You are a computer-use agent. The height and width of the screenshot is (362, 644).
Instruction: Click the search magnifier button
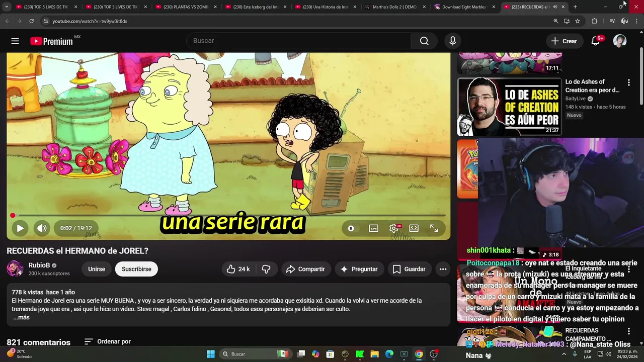tap(424, 41)
